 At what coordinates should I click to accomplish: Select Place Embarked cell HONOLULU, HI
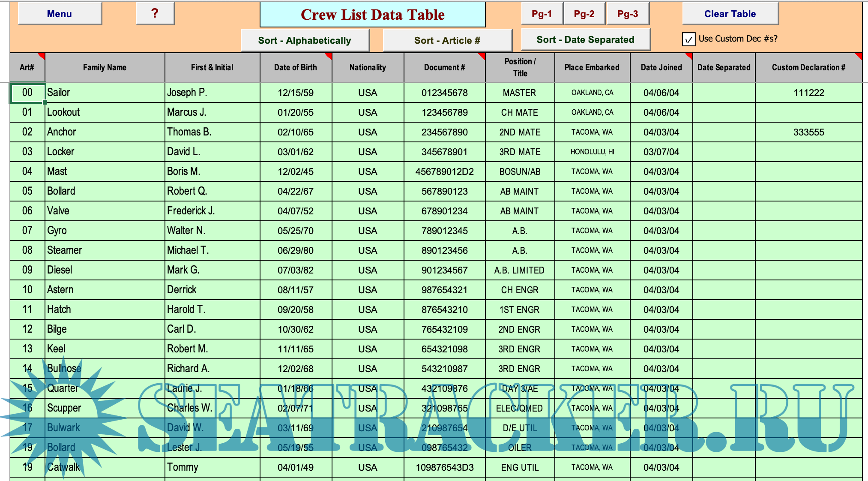click(592, 152)
